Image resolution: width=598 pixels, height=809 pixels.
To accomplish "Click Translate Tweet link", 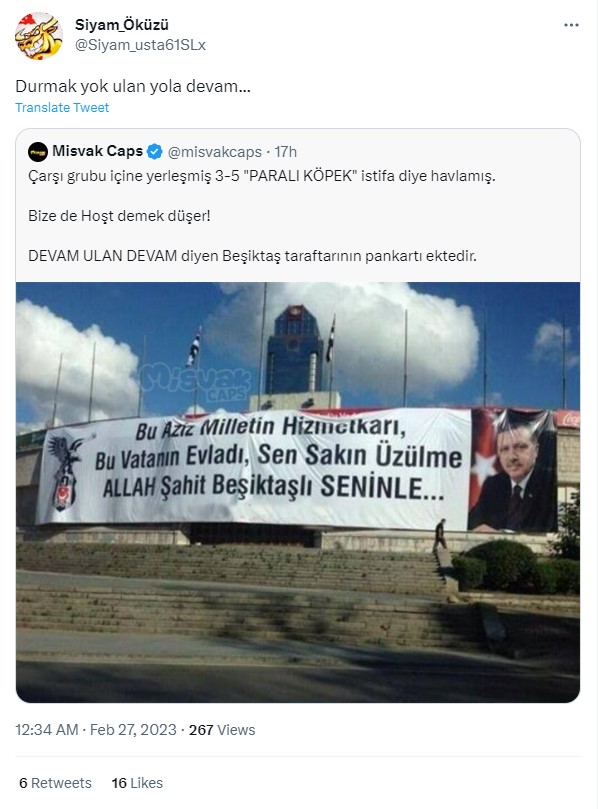I will click(62, 107).
